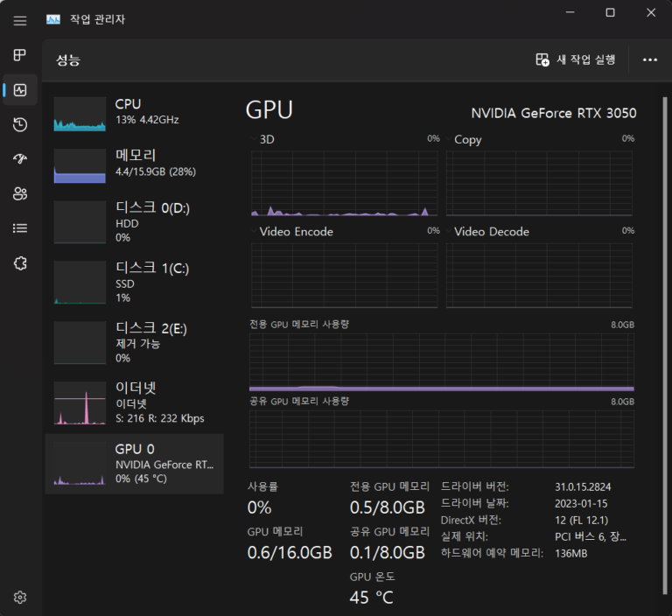The height and width of the screenshot is (616, 672).
Task: Select the Performance page icon in sidebar
Action: [20, 90]
